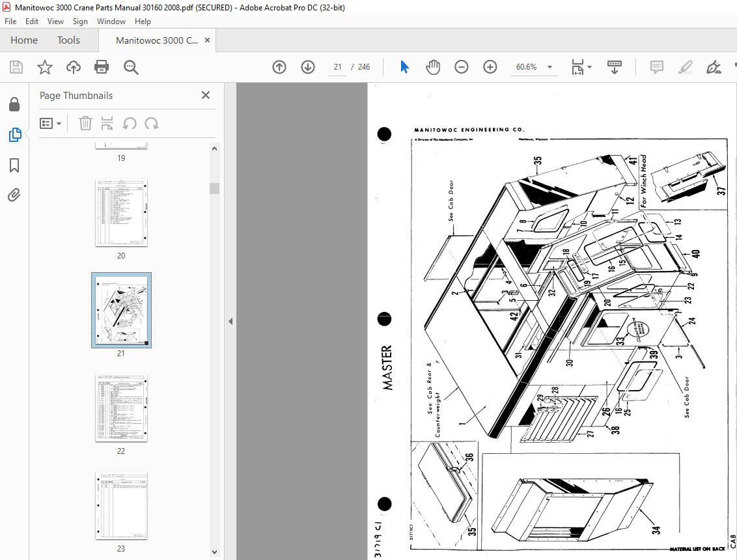Open zoom level 60.6% dropdown
The width and height of the screenshot is (737, 560).
click(549, 67)
